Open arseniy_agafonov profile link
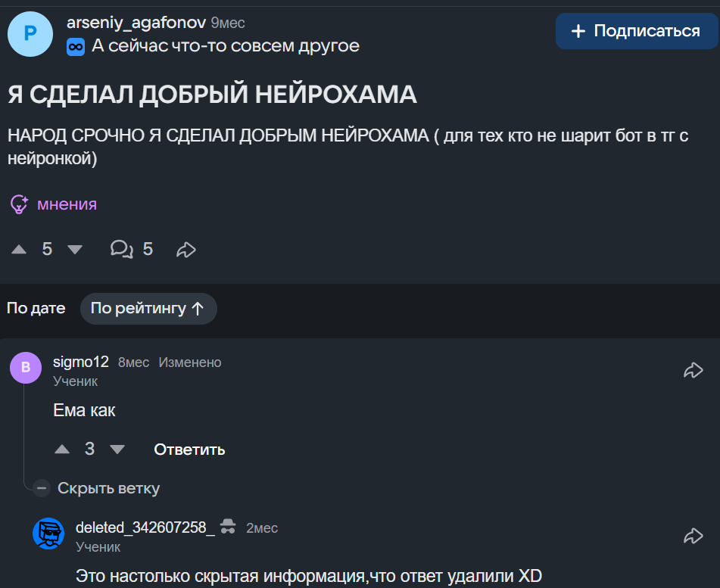Image resolution: width=720 pixels, height=588 pixels. point(136,23)
